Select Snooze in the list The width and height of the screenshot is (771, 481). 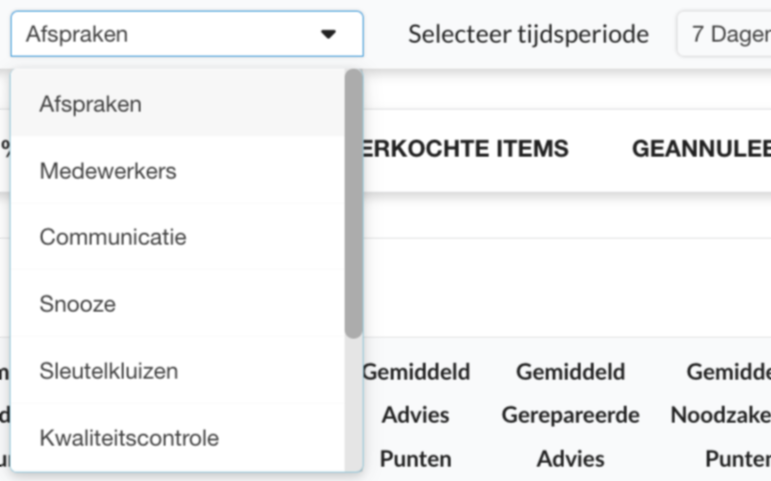(x=77, y=304)
